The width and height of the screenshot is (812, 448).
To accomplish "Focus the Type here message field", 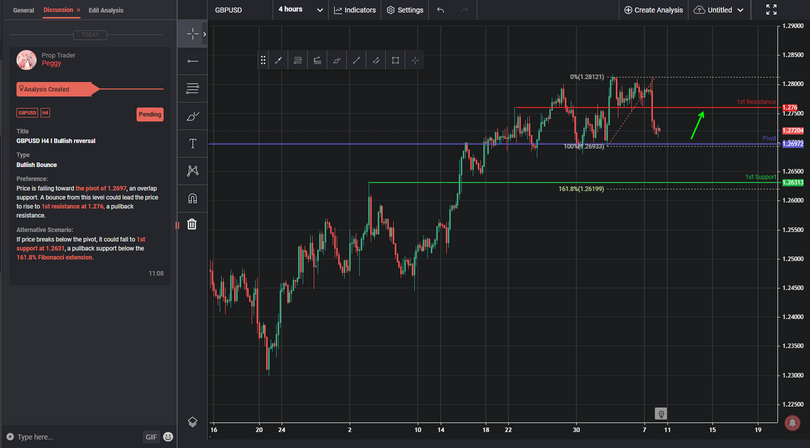I will pyautogui.click(x=78, y=437).
